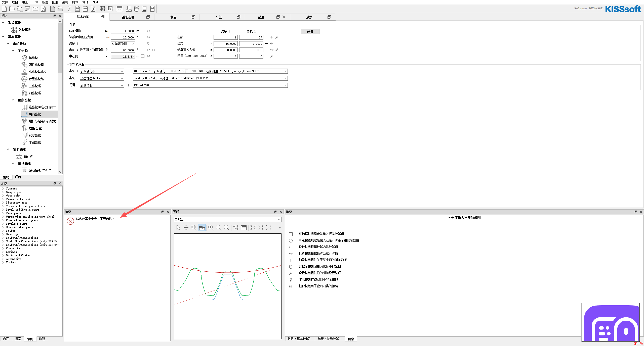The image size is (644, 346).
Task: Switch to 结果（基本计算） tab at bottom
Action: coord(299,339)
